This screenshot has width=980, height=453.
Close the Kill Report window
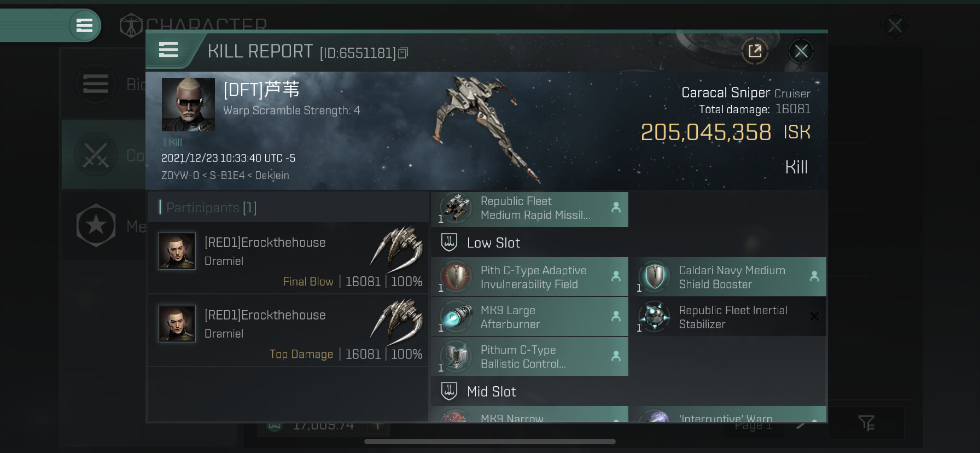click(x=801, y=51)
